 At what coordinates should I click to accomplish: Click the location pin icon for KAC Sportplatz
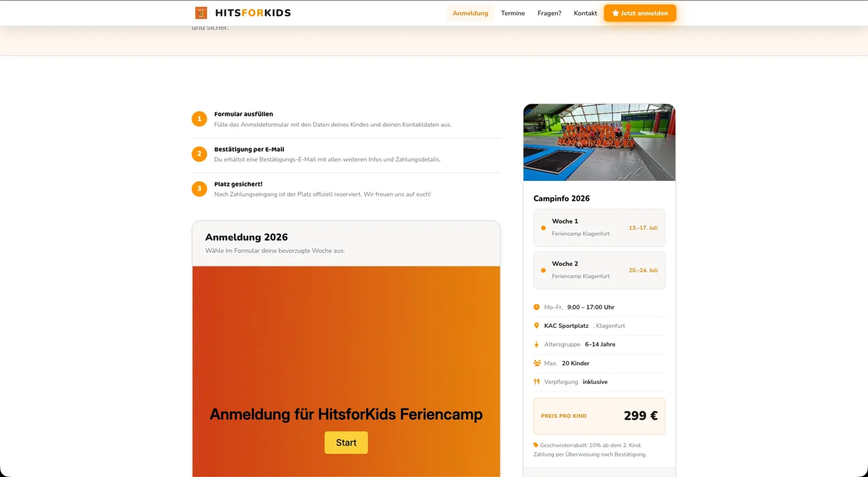(537, 326)
